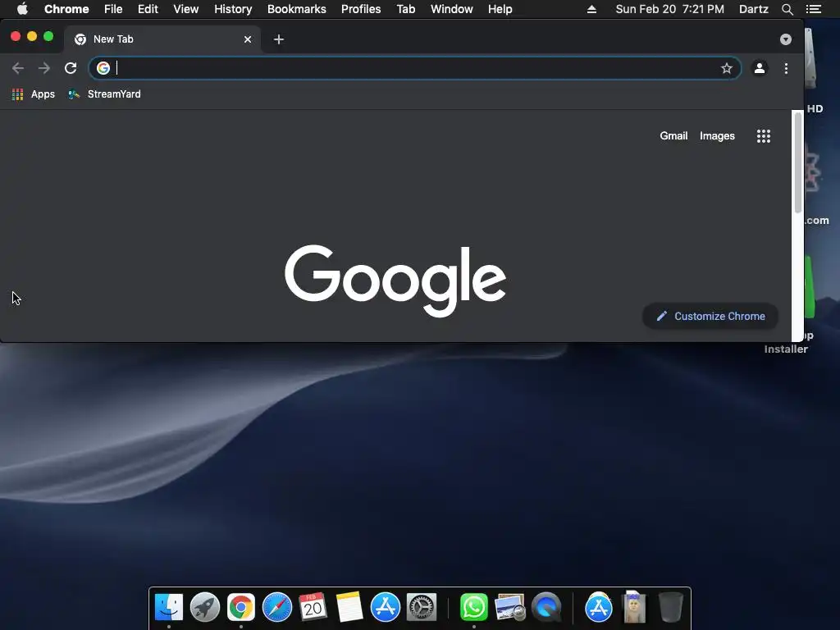Go back with the back arrow

point(18,68)
